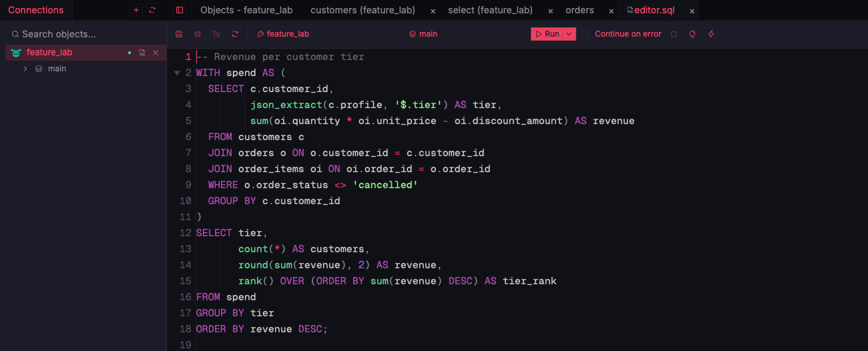Click the lightning bolt icon

711,34
